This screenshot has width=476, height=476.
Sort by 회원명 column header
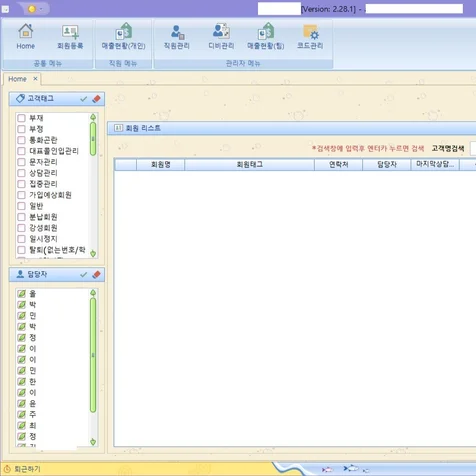click(x=161, y=164)
